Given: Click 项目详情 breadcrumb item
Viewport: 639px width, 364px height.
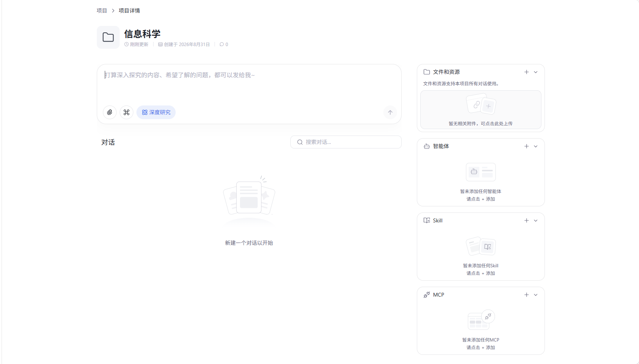Looking at the screenshot, I should [129, 11].
